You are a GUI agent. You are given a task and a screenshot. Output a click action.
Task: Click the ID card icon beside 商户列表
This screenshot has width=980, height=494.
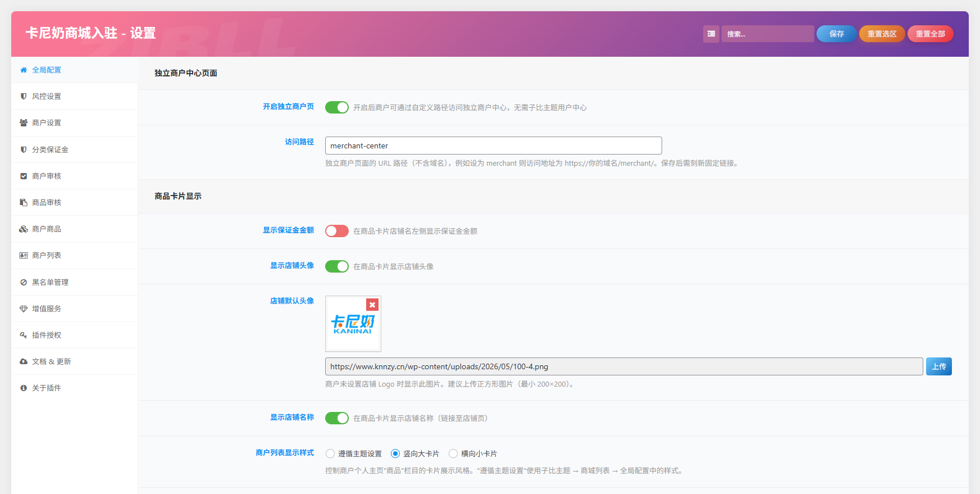pos(24,256)
